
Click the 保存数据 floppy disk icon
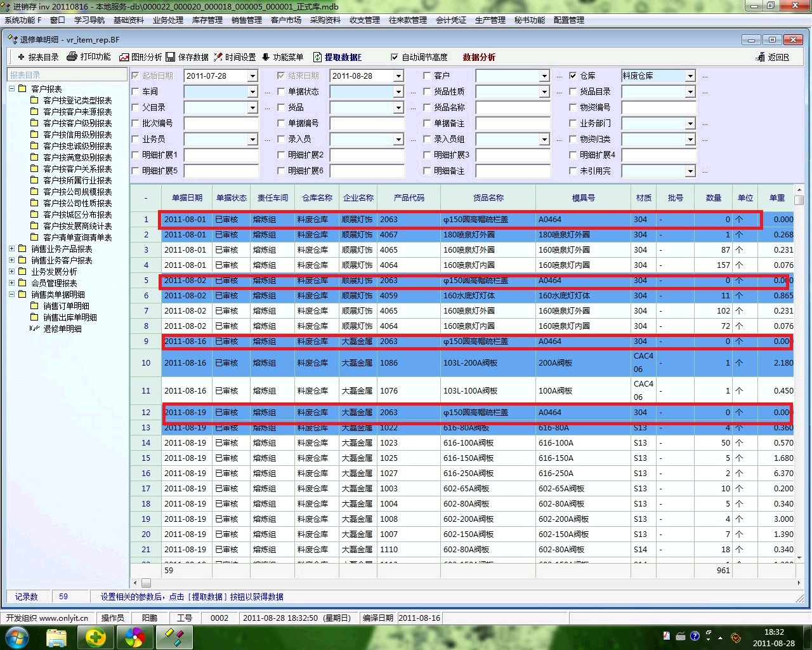pos(171,57)
